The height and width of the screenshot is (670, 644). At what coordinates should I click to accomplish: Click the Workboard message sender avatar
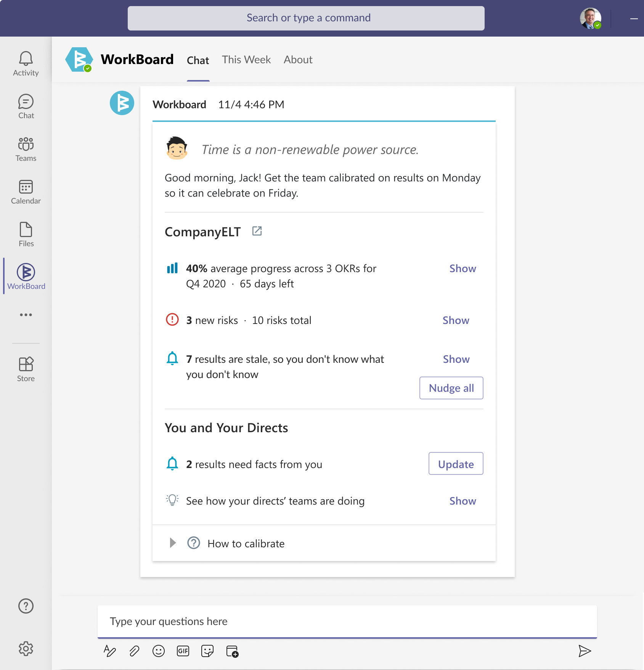(x=122, y=103)
